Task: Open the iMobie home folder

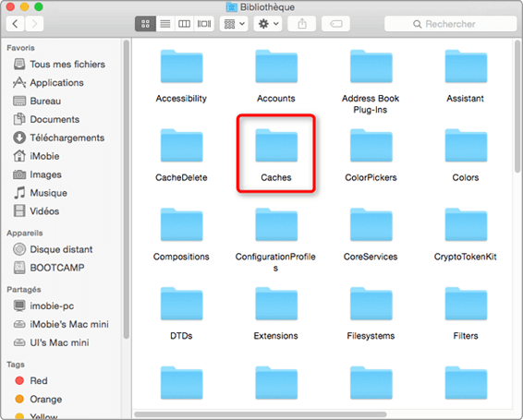Action: pos(36,156)
